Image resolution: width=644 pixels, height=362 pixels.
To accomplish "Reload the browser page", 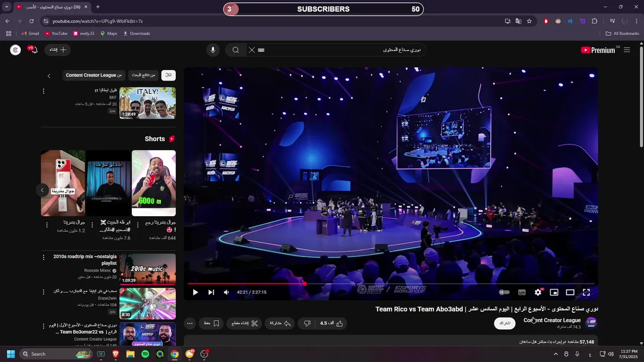I will (31, 21).
